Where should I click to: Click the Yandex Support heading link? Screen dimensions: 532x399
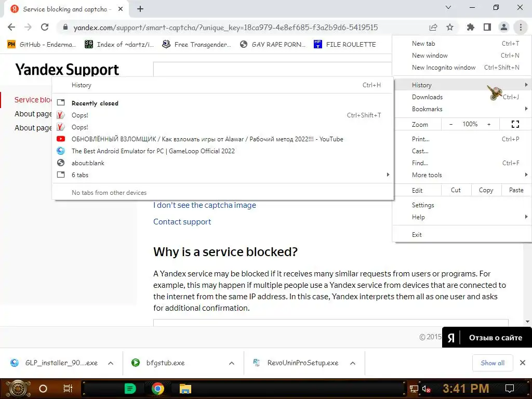[67, 70]
